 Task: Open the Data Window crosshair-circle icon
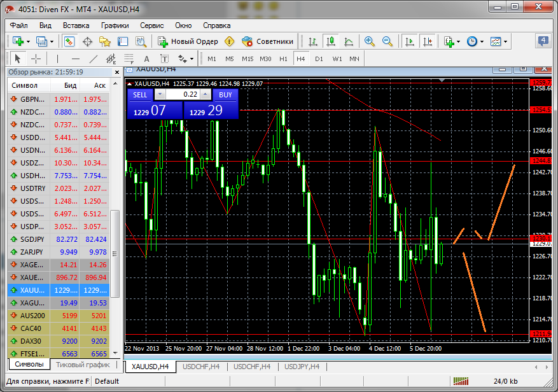87,41
